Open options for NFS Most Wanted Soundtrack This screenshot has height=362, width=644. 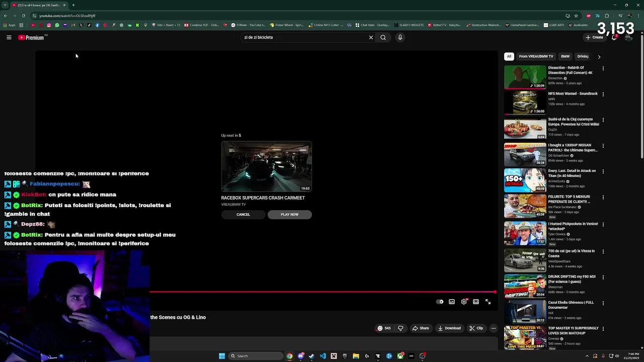coord(603,94)
